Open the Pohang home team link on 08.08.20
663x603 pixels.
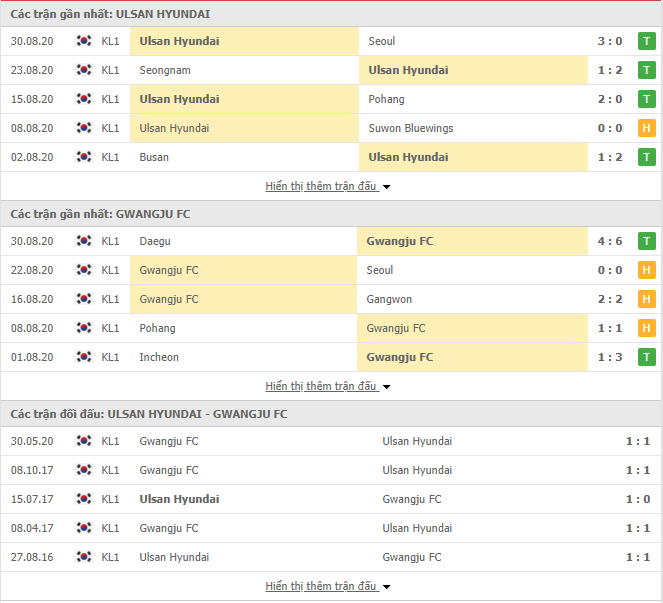tap(157, 329)
